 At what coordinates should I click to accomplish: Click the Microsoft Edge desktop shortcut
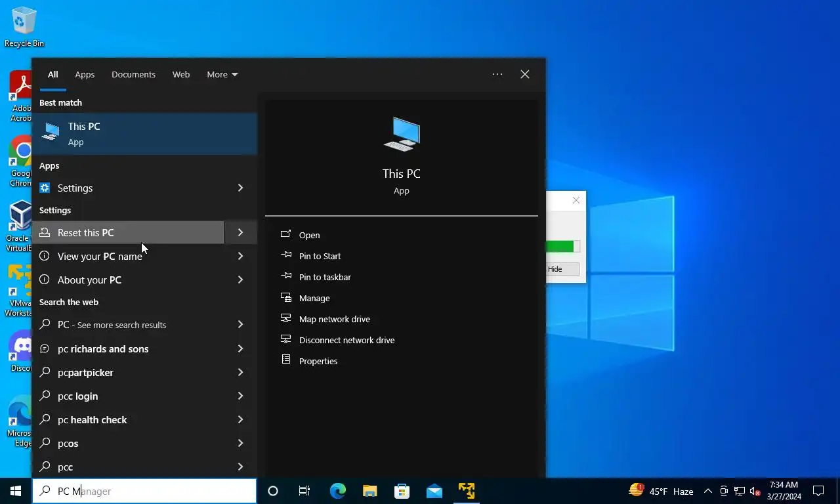click(20, 421)
